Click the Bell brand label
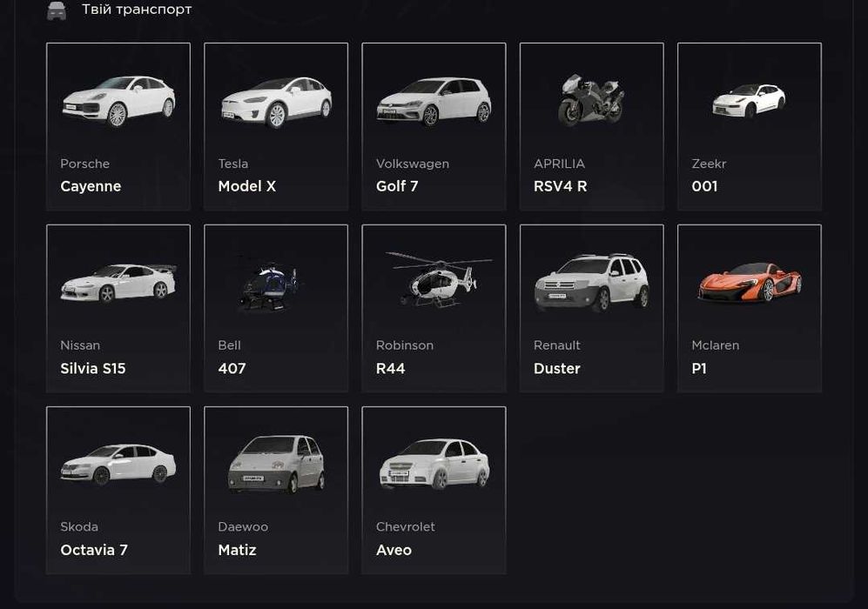 [x=229, y=345]
